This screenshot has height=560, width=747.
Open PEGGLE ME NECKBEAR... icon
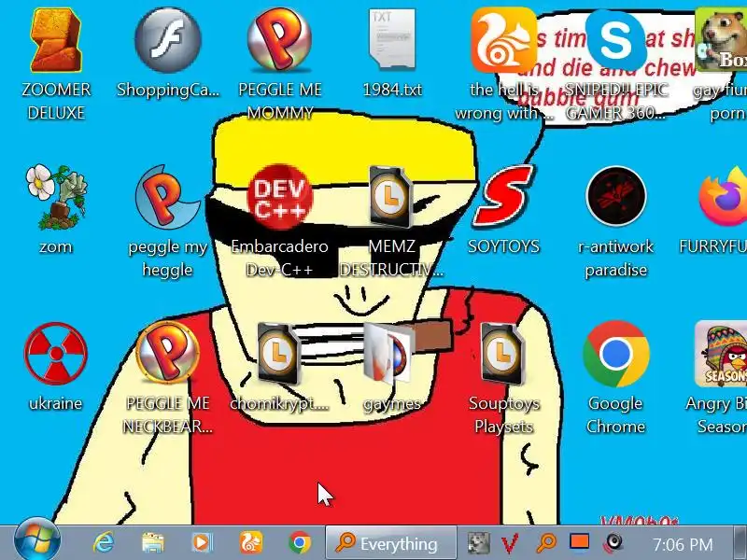pyautogui.click(x=168, y=354)
